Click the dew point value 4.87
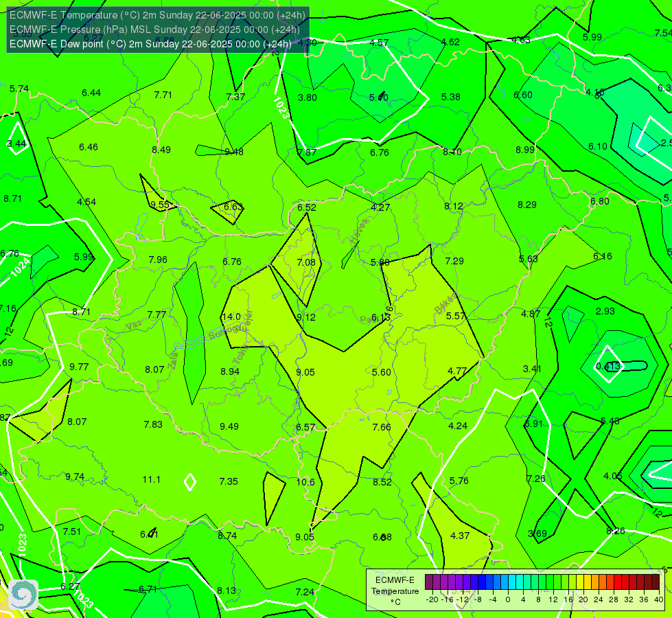 tap(531, 314)
